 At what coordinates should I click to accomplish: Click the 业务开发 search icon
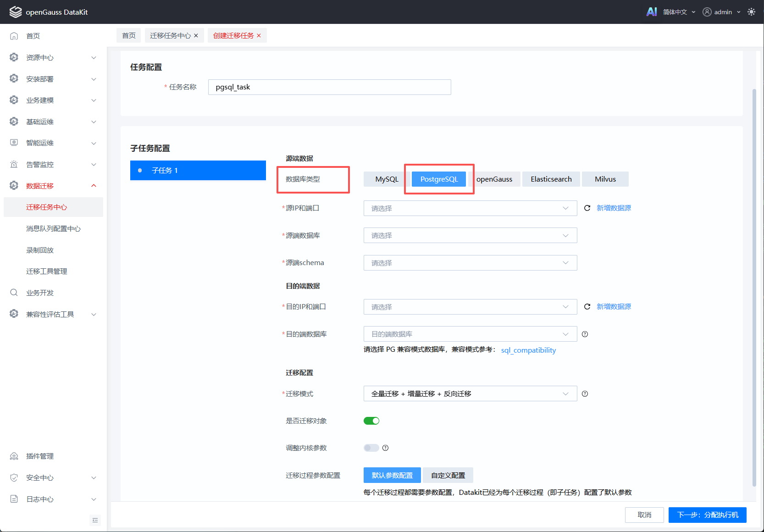(14, 293)
